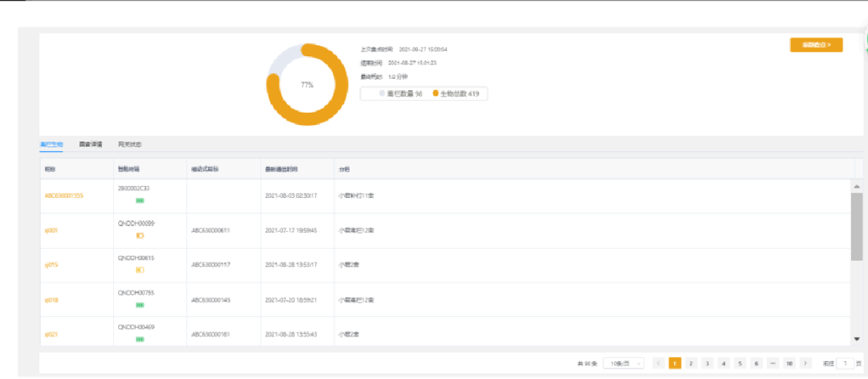Click terminal ID QNDDH00615
Image resolution: width=868 pixels, height=379 pixels.
(x=136, y=258)
